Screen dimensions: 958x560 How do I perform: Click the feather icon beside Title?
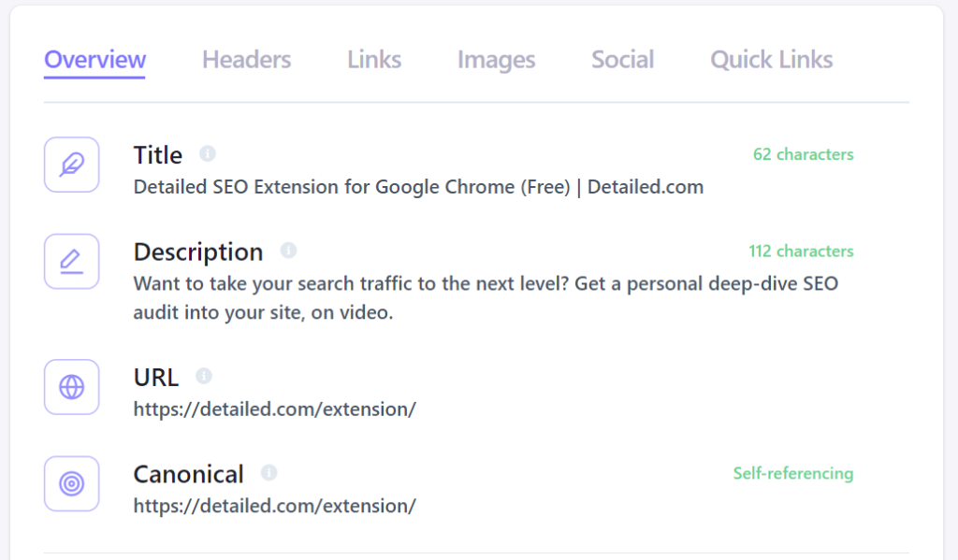(x=71, y=165)
